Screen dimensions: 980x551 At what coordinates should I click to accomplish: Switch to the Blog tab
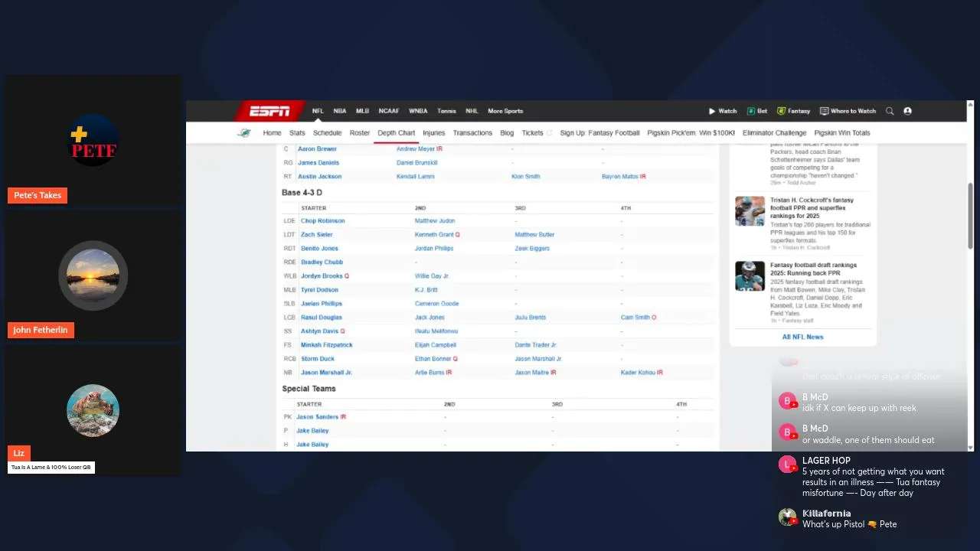[507, 133]
